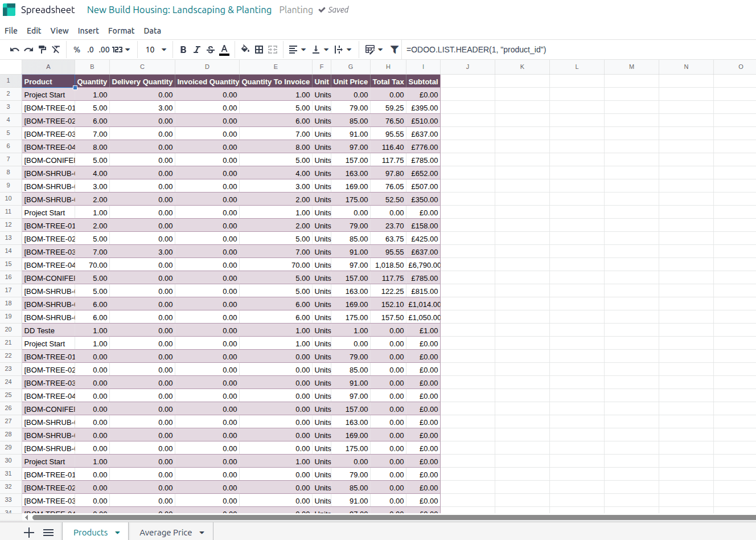Click the undo arrow icon
Viewport: 756px width, 540px height.
coord(15,50)
